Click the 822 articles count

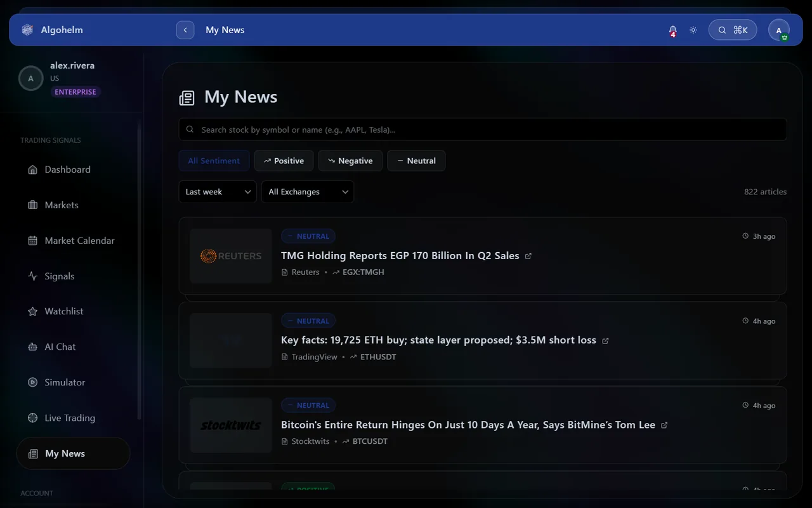(765, 192)
